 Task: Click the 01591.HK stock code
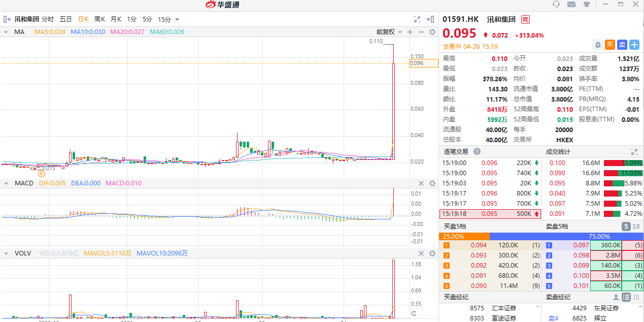pyautogui.click(x=461, y=19)
